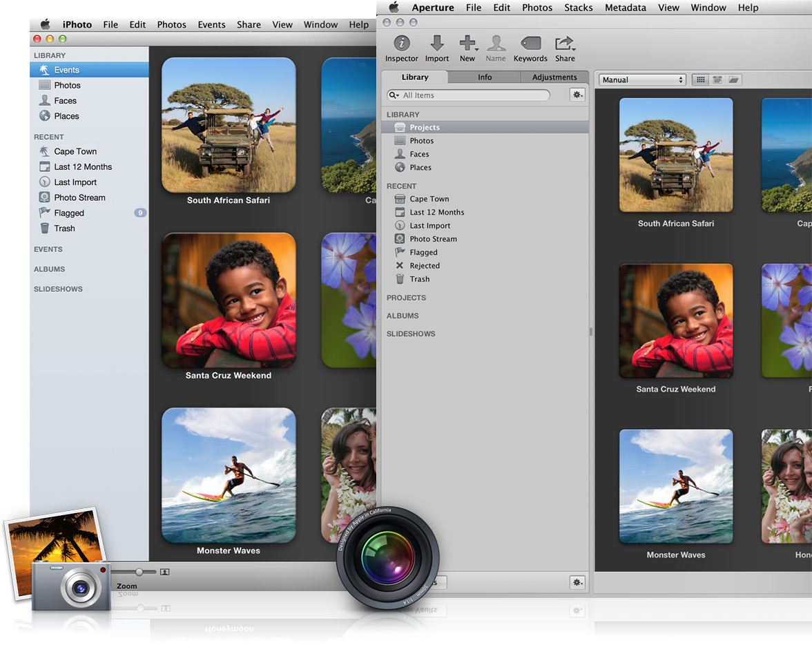Switch to grid view in Aperture browser
The width and height of the screenshot is (812, 645).
700,80
